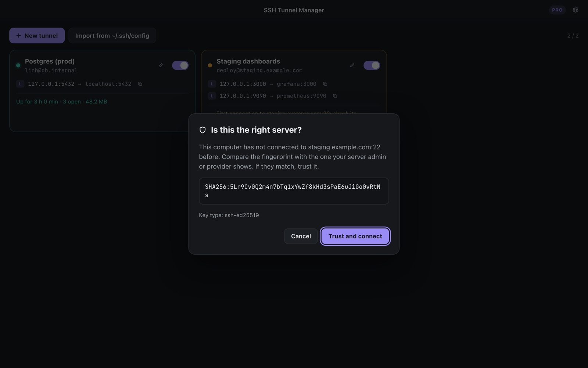Copy the grafana:3000 forward address
Image resolution: width=588 pixels, height=368 pixels.
tap(325, 84)
